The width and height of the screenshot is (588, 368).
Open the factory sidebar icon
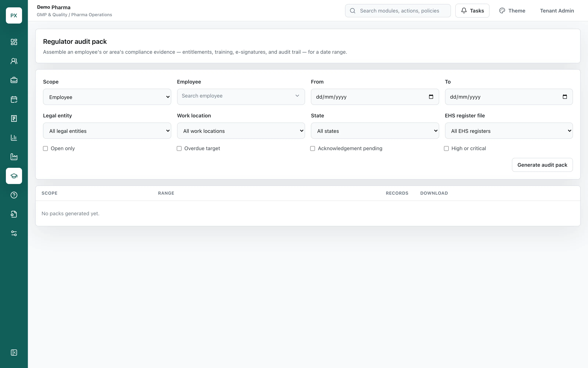14,157
